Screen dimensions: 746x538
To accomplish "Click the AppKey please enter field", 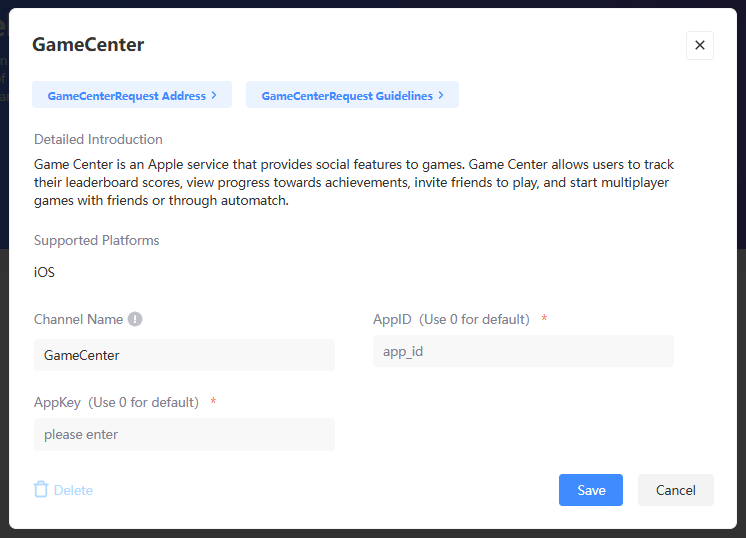I will 184,434.
